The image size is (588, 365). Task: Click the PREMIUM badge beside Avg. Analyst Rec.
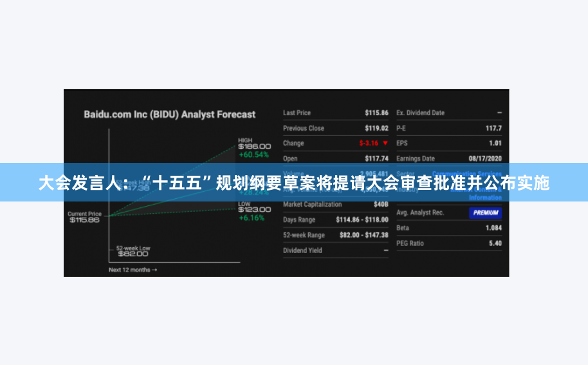point(485,212)
